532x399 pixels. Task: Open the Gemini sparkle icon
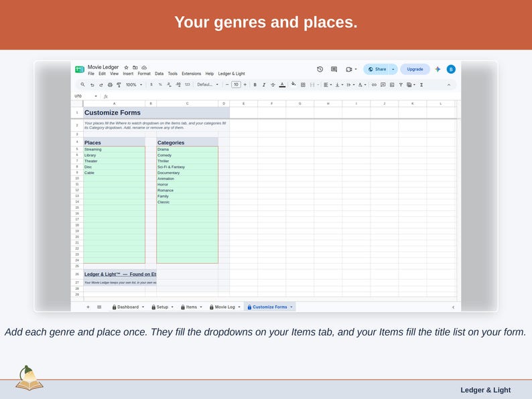438,69
